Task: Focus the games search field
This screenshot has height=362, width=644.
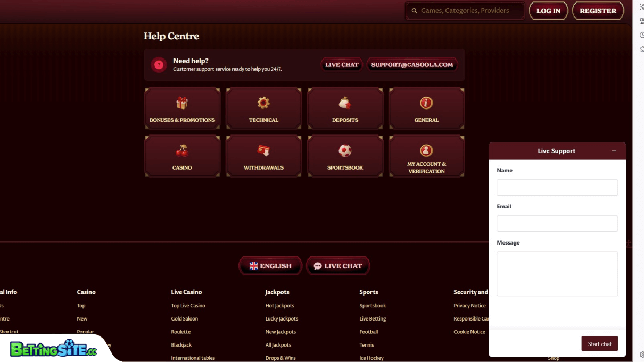Action: pyautogui.click(x=468, y=11)
